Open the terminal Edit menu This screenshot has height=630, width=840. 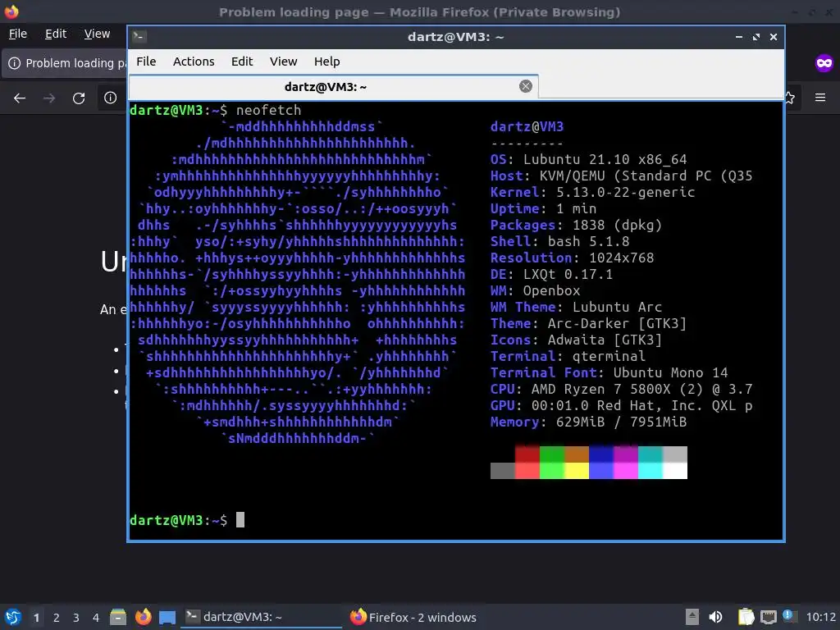(242, 62)
